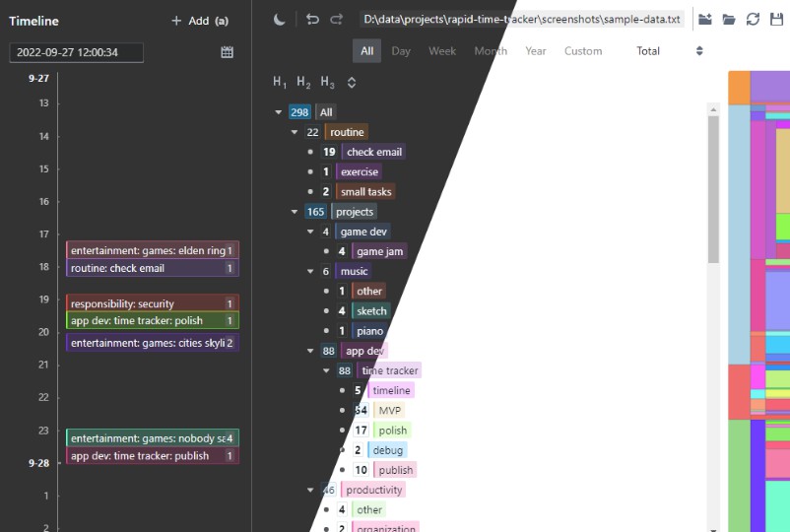The width and height of the screenshot is (790, 532).
Task: Open the Total metric dropdown
Action: pos(669,51)
